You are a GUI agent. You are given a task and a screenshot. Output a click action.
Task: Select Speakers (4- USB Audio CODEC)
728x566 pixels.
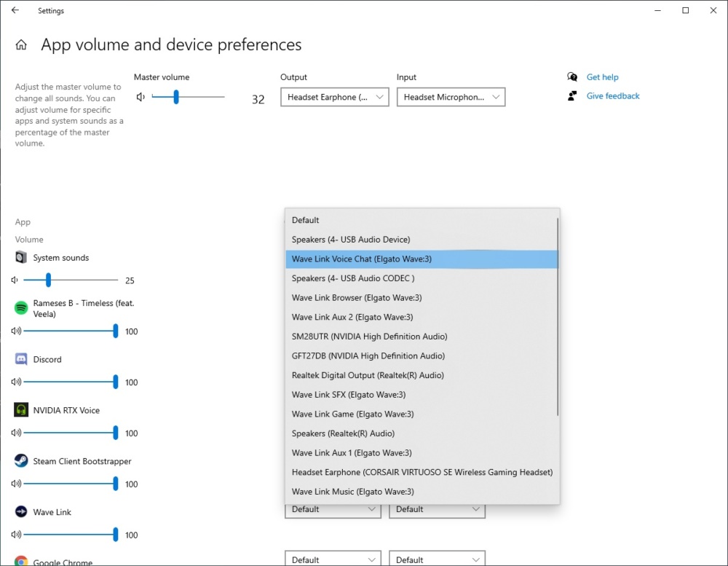point(422,278)
